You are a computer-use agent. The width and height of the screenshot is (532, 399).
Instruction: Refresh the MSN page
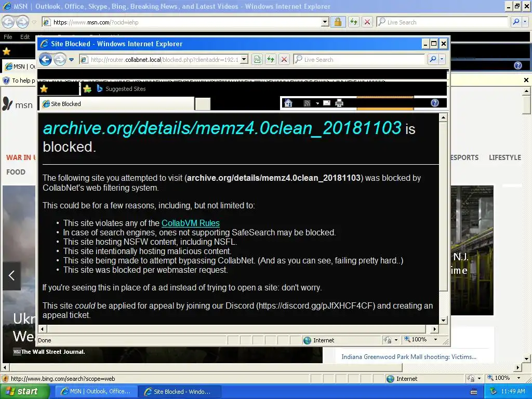354,22
